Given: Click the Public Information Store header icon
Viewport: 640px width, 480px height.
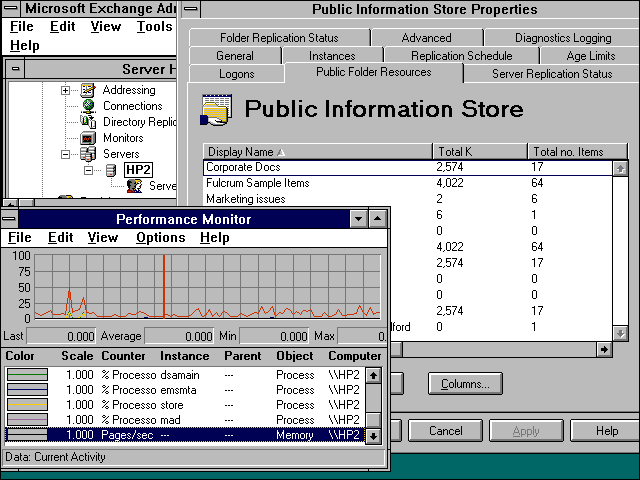Looking at the screenshot, I should 216,110.
